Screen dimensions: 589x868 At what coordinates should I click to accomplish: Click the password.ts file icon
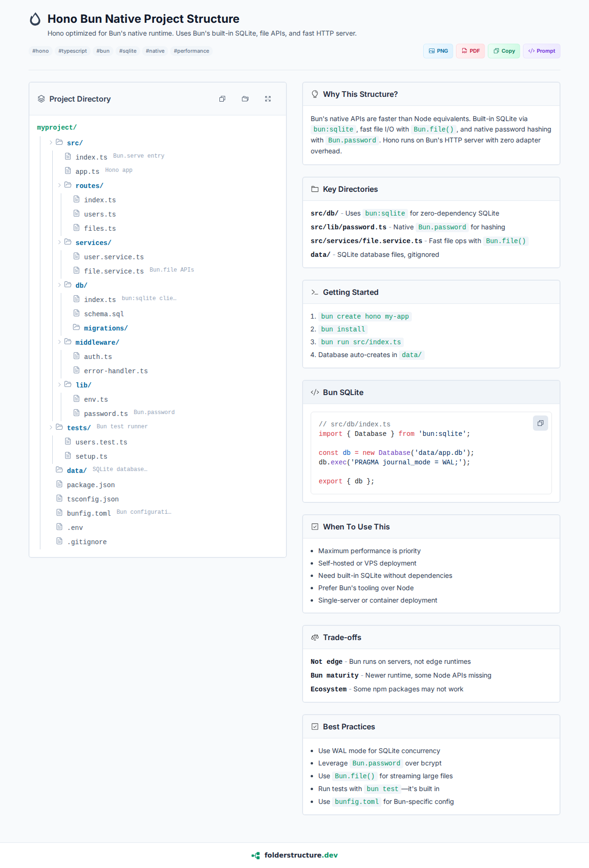tap(76, 413)
